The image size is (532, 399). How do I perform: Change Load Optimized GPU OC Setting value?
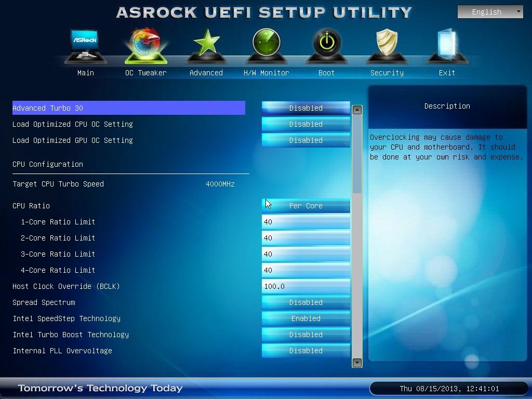click(x=305, y=140)
